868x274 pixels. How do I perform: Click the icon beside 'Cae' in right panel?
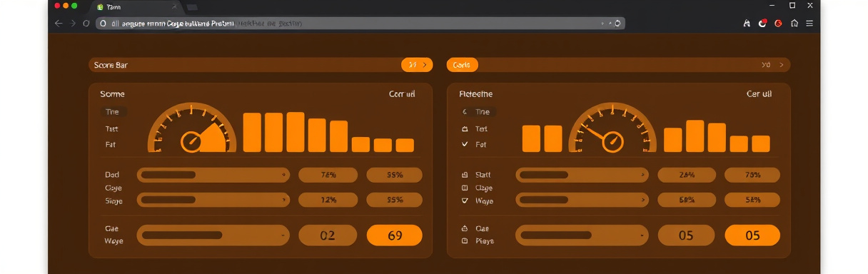tap(465, 228)
